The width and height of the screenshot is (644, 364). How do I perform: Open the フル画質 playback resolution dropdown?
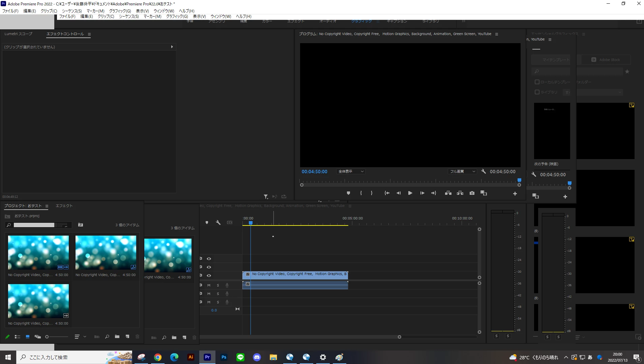463,172
